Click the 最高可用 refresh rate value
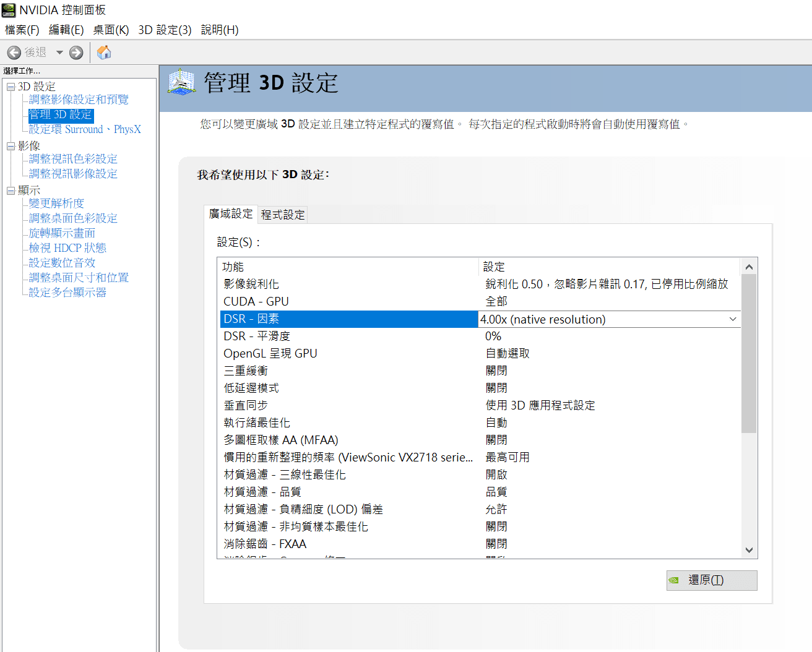The image size is (812, 652). click(507, 457)
